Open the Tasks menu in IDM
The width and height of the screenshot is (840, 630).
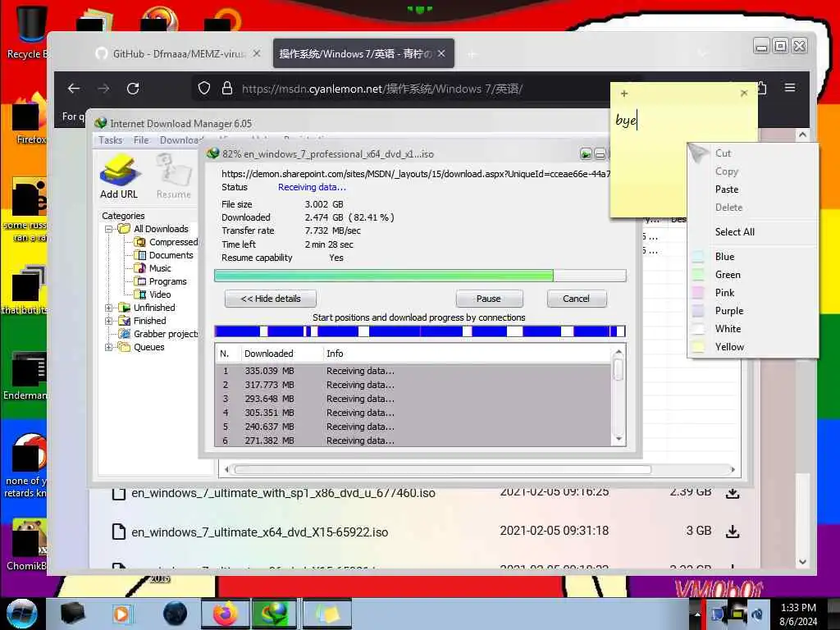tap(111, 139)
